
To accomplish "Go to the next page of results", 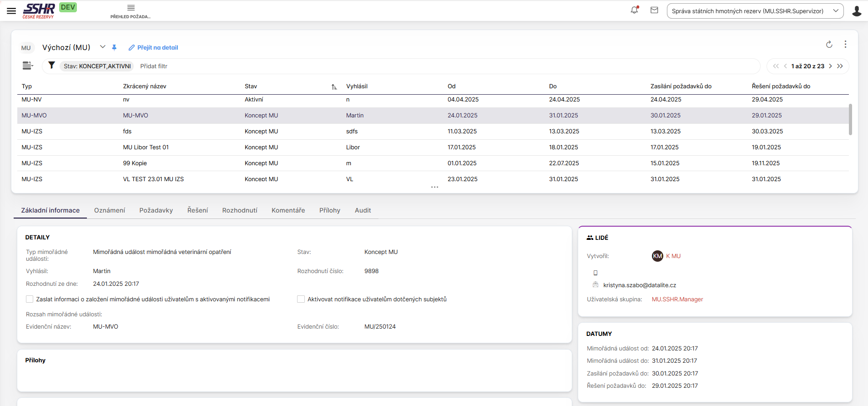I will (x=830, y=66).
